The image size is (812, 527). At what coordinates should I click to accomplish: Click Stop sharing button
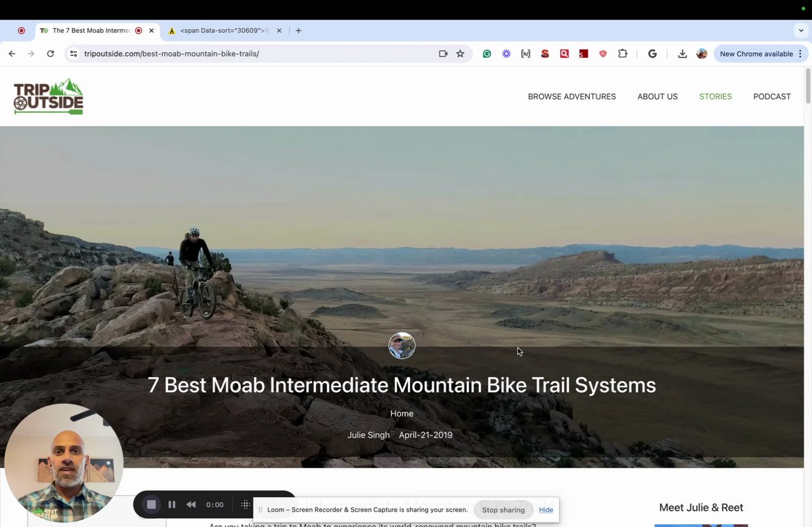point(503,510)
